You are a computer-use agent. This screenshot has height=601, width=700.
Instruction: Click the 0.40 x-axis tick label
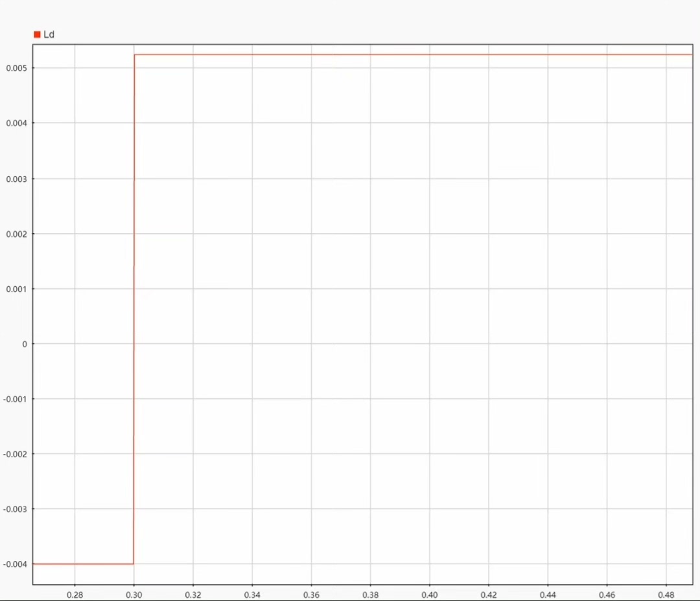tap(430, 595)
